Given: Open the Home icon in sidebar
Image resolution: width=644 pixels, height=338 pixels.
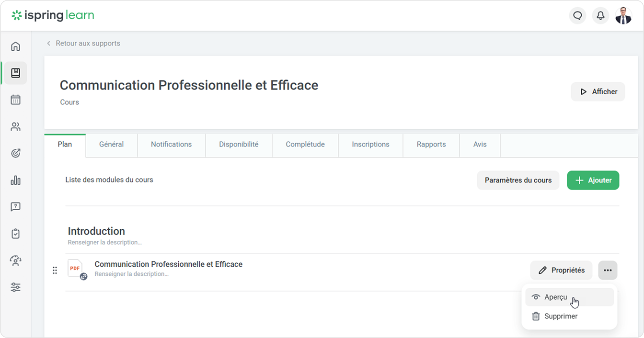Looking at the screenshot, I should tap(15, 46).
